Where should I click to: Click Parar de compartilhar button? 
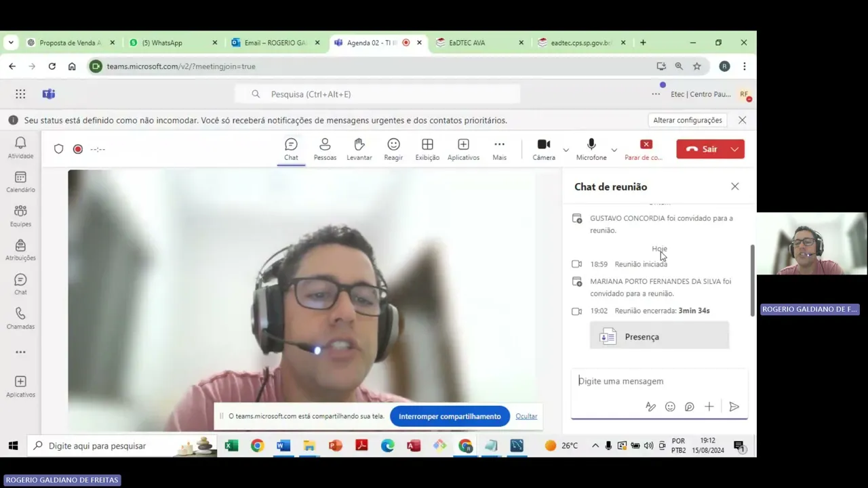coord(644,149)
